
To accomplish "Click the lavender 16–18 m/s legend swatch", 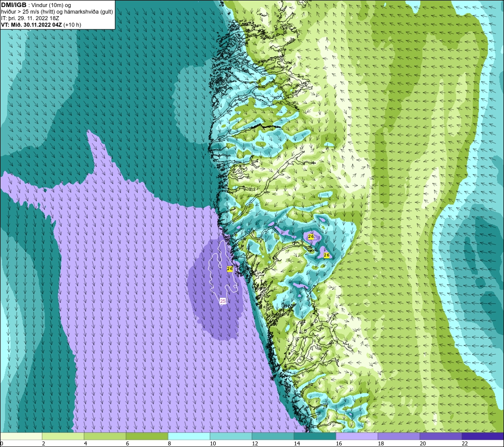I will [x=357, y=436].
